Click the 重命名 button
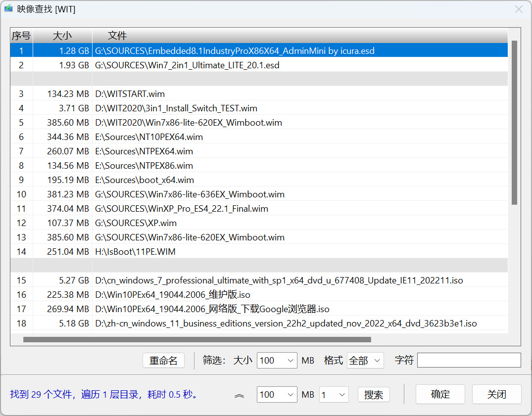 [x=163, y=361]
